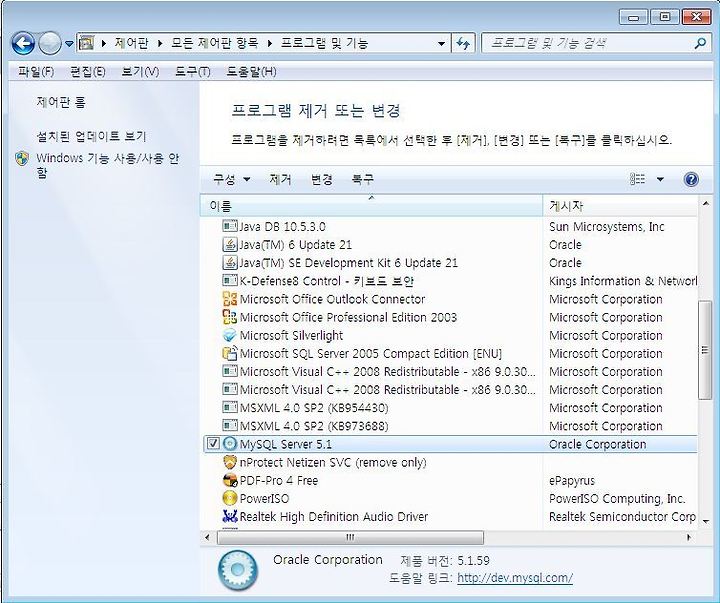Image resolution: width=720 pixels, height=603 pixels.
Task: Click the 복구 repair button
Action: click(362, 179)
